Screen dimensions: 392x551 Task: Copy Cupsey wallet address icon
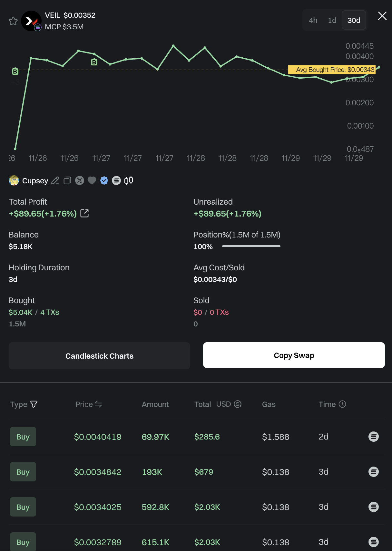(x=67, y=181)
